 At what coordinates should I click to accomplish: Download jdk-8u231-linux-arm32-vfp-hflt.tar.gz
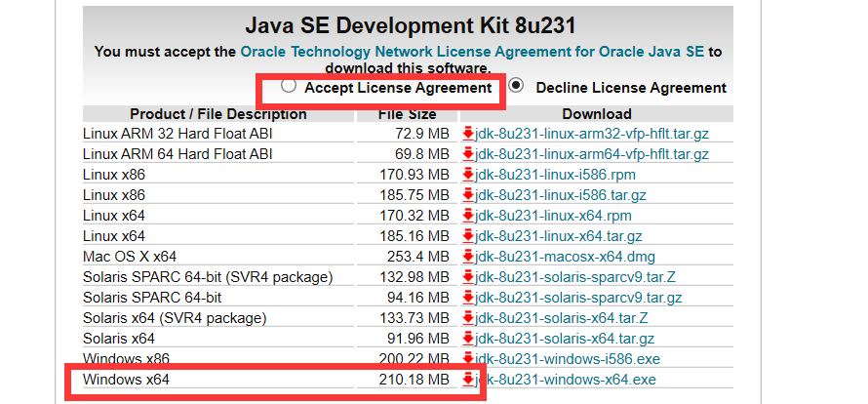coord(592,134)
